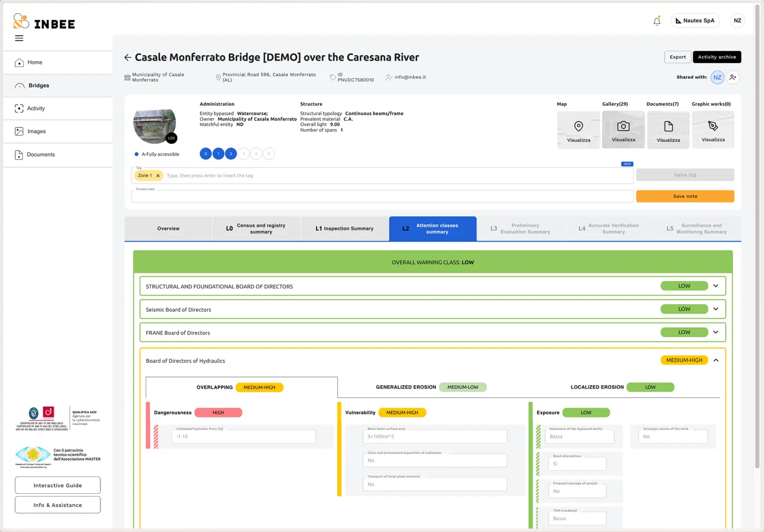This screenshot has height=532, width=764.
Task: Open Graphic works pen Visualizza tile
Action: (713, 130)
